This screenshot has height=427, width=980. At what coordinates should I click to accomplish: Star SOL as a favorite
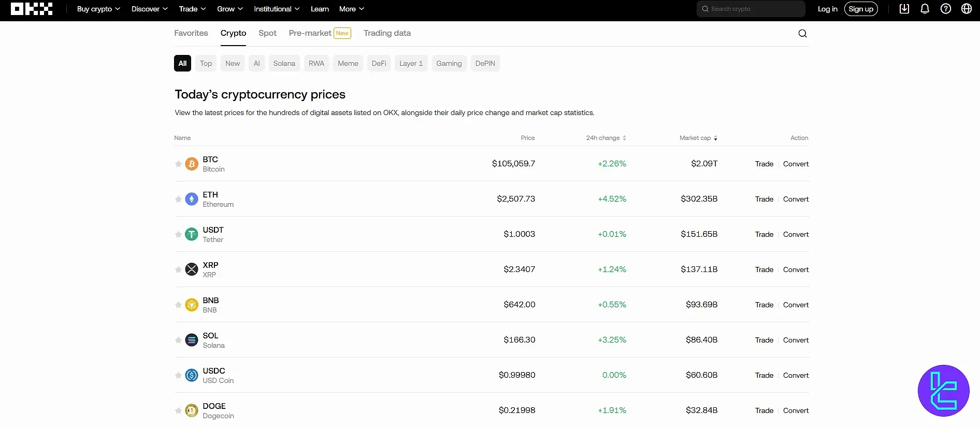[178, 340]
